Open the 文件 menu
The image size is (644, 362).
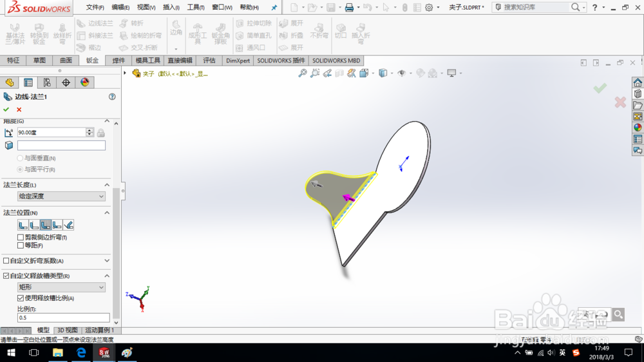pyautogui.click(x=95, y=7)
